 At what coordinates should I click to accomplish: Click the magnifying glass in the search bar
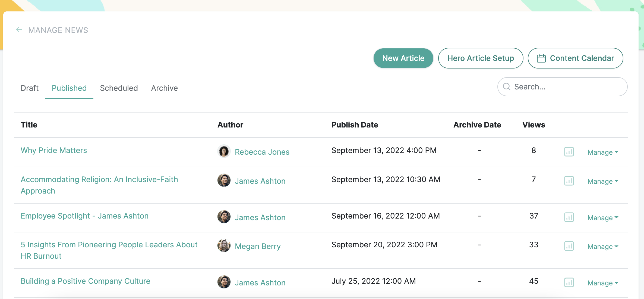tap(507, 86)
